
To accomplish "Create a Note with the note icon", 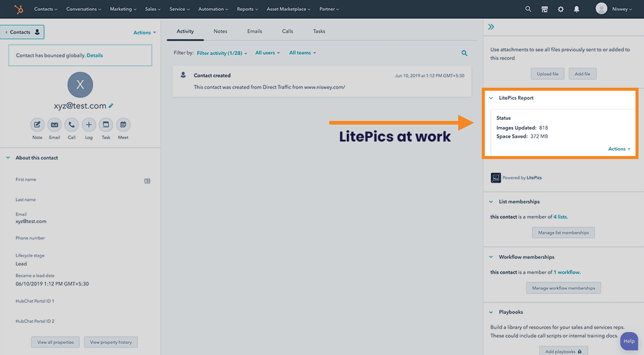I will click(37, 125).
